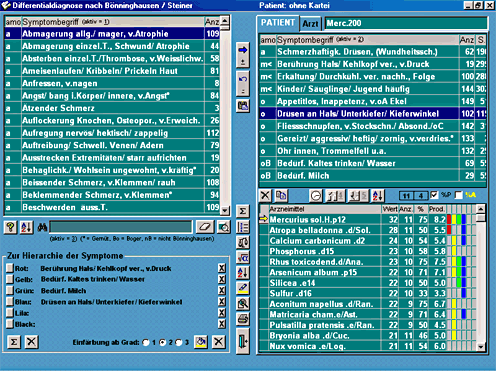Click the X delete icon in the patient toolbar
The height and width of the screenshot is (372, 496).
pyautogui.click(x=265, y=196)
